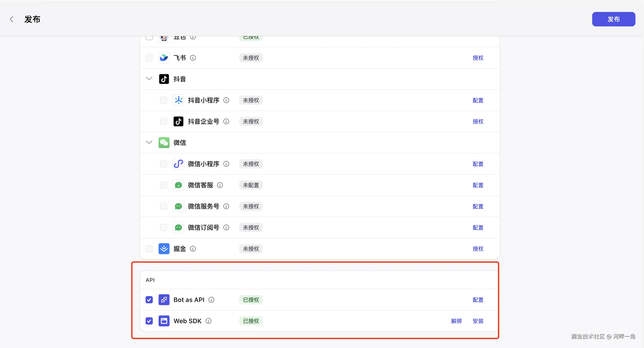Click the 飞书 info icon
Image resolution: width=644 pixels, height=348 pixels.
click(x=193, y=58)
